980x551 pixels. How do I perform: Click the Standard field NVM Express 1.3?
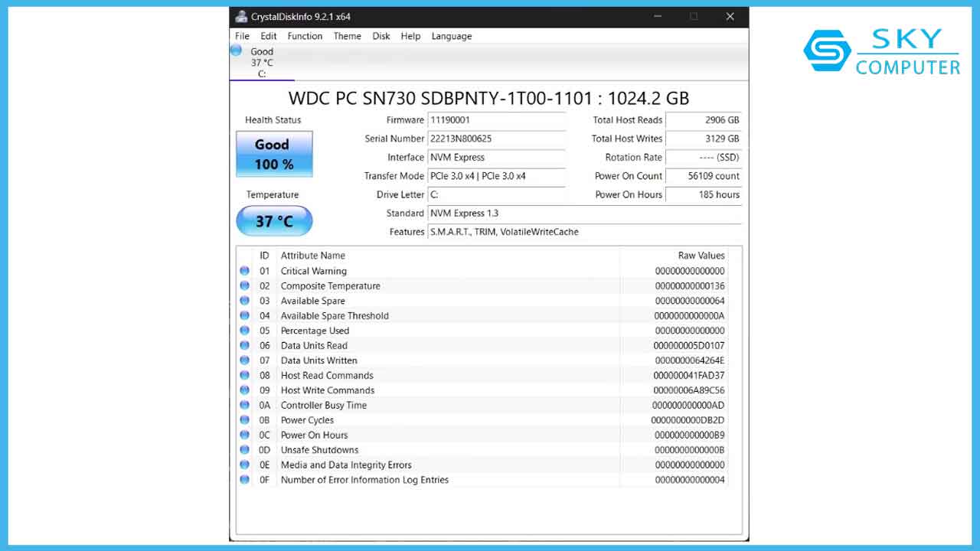[584, 213]
